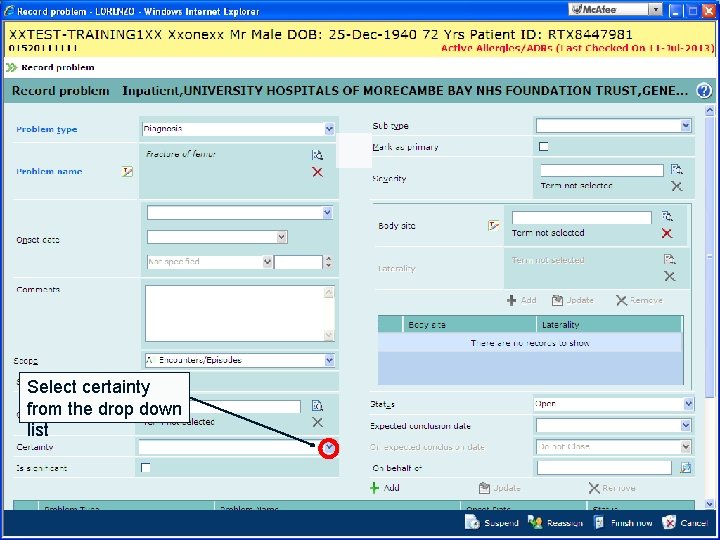720x540 pixels.
Task: Click Remove below On behalf of
Action: pos(612,488)
